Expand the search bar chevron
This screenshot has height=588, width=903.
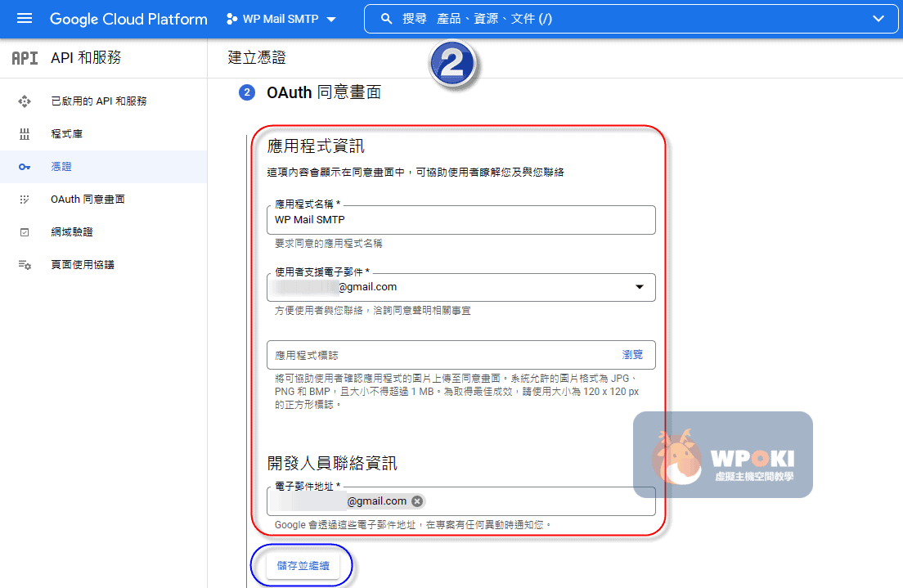pos(878,19)
